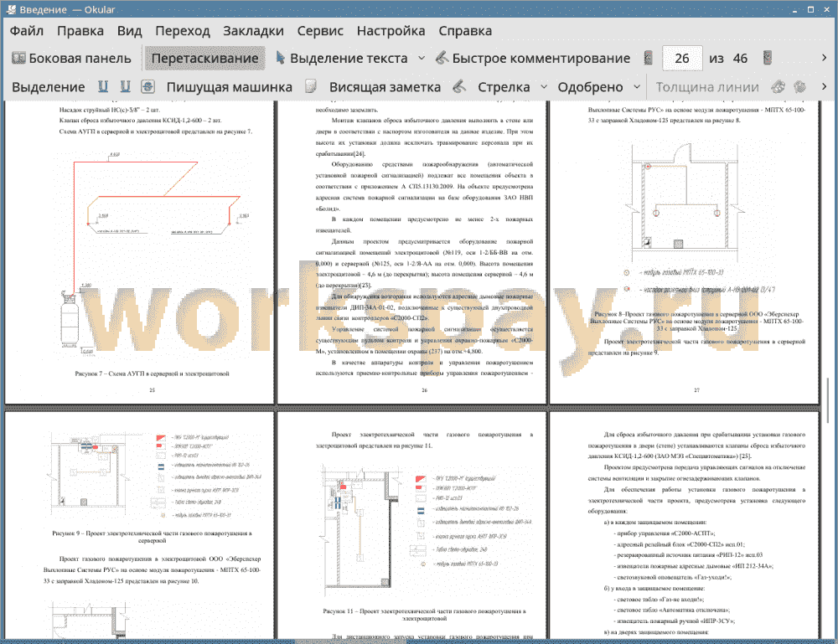Expand the Стрелка shape dropdown
838x644 pixels.
click(544, 86)
